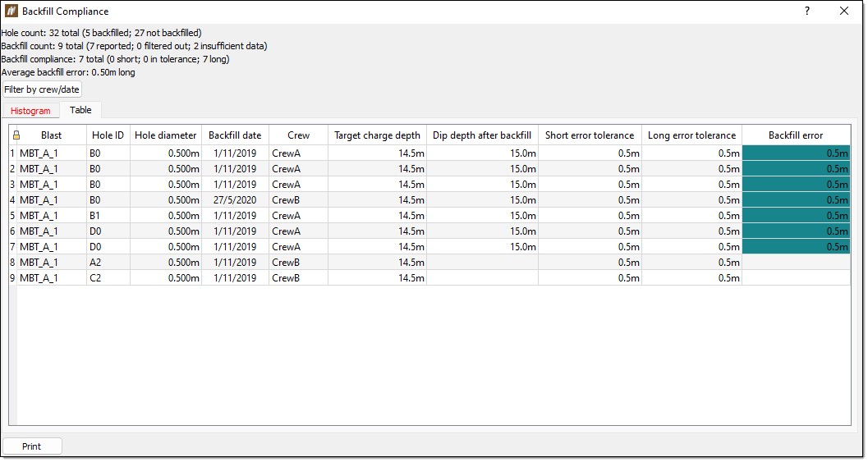This screenshot has height=462, width=868.
Task: Select the Table tab
Action: pyautogui.click(x=80, y=110)
